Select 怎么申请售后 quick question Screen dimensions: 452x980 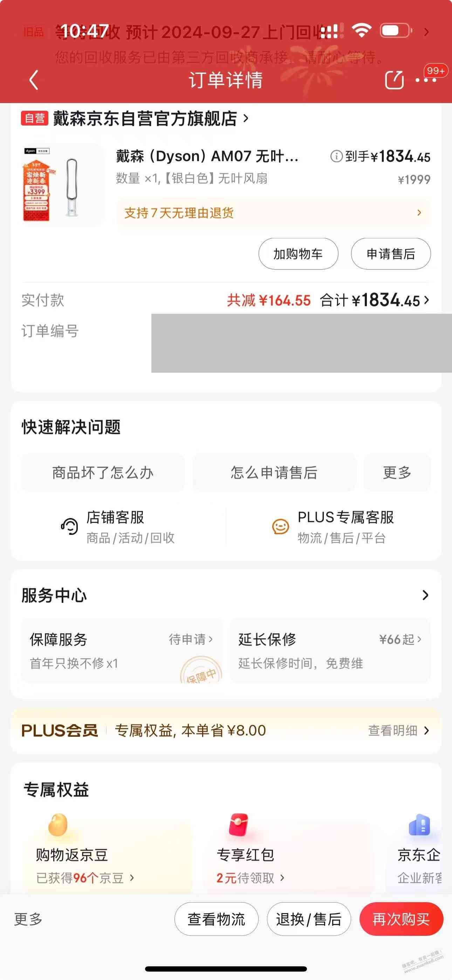(x=274, y=472)
